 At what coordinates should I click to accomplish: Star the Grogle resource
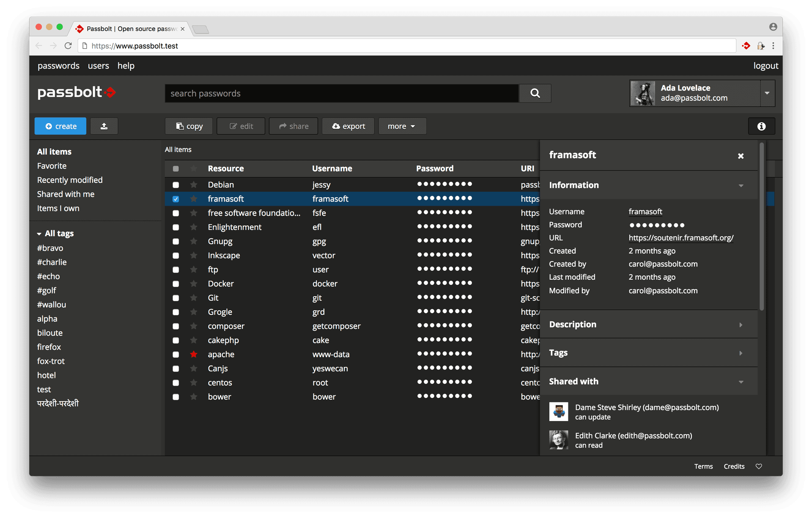(x=194, y=312)
